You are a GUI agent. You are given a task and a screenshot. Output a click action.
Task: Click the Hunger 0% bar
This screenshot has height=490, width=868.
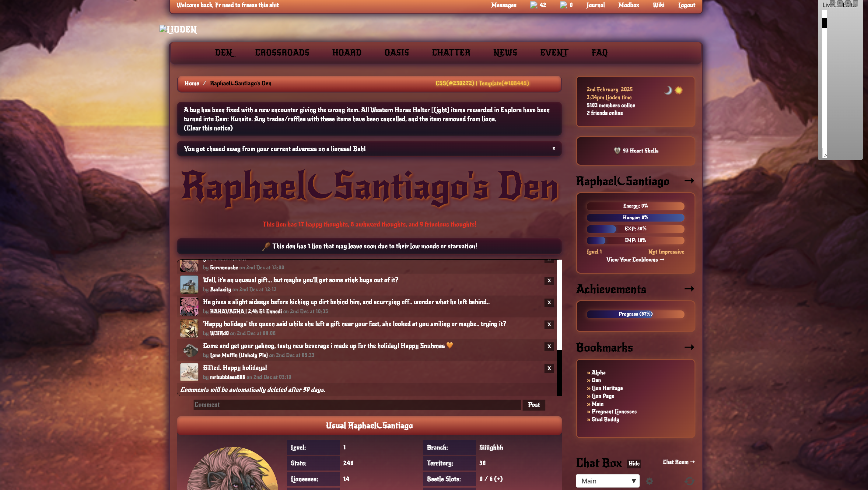pos(635,217)
